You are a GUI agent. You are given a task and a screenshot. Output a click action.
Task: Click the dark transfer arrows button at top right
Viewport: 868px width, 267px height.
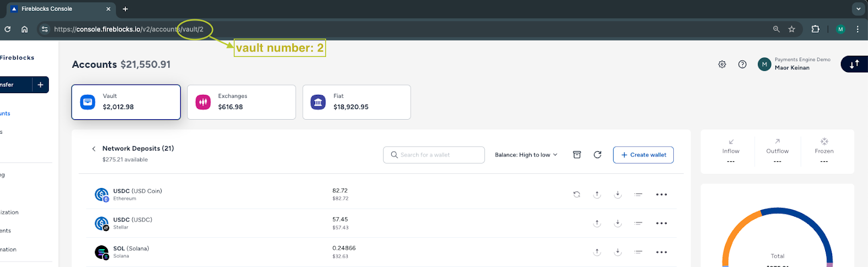tap(854, 64)
